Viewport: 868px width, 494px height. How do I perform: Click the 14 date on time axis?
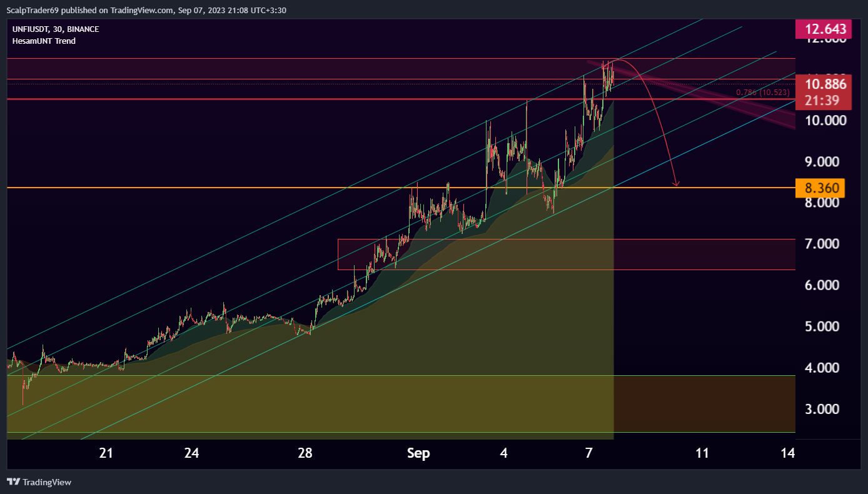tap(788, 453)
